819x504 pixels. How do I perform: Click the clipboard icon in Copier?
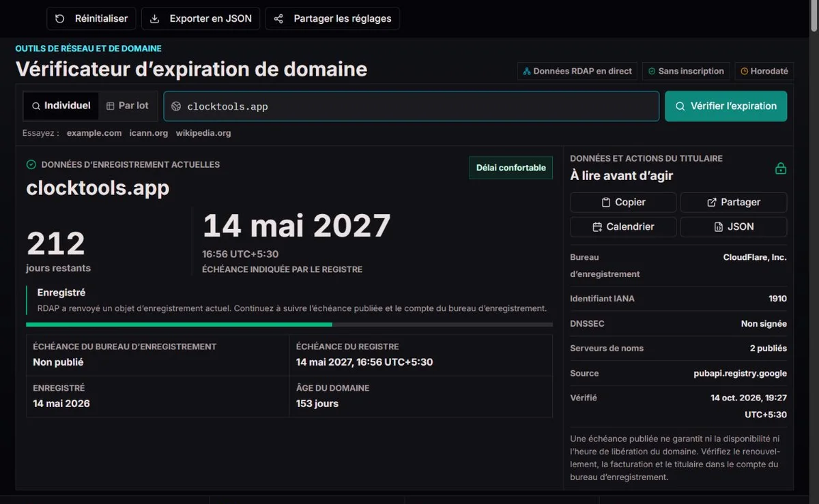coord(605,202)
